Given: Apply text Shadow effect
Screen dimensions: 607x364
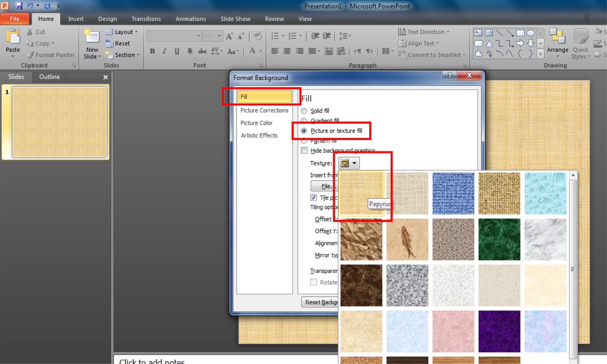Looking at the screenshot, I should 190,51.
